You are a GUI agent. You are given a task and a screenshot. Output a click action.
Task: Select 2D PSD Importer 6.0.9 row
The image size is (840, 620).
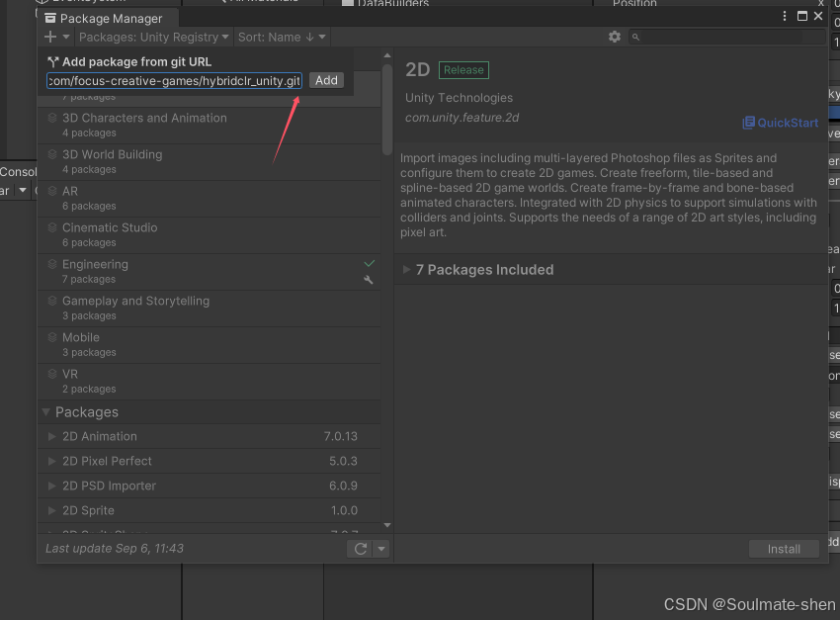pyautogui.click(x=209, y=486)
